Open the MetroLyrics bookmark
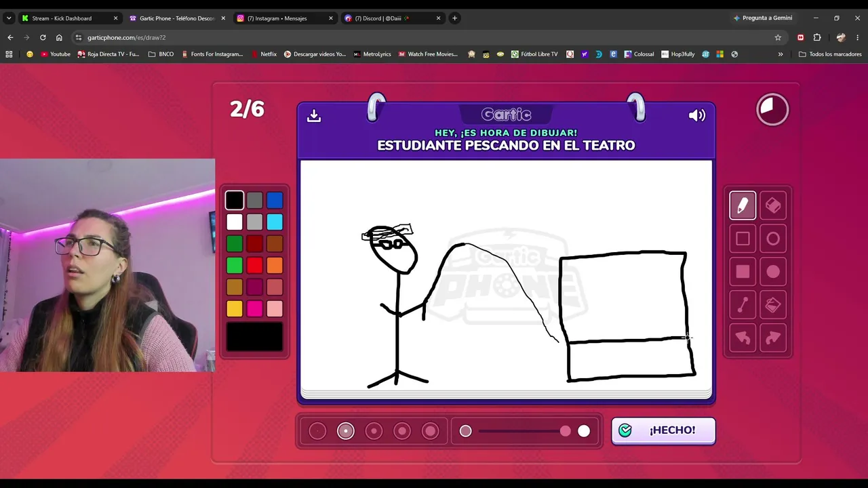 pos(372,54)
